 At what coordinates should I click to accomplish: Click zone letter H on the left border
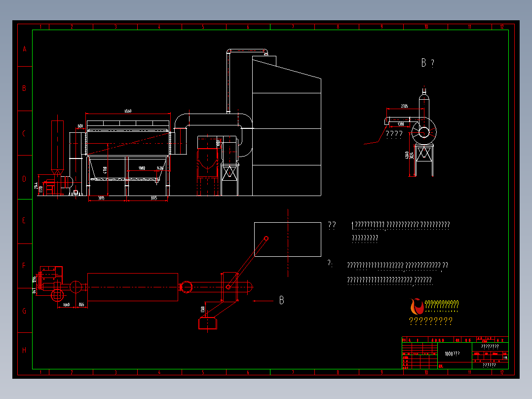[24, 350]
